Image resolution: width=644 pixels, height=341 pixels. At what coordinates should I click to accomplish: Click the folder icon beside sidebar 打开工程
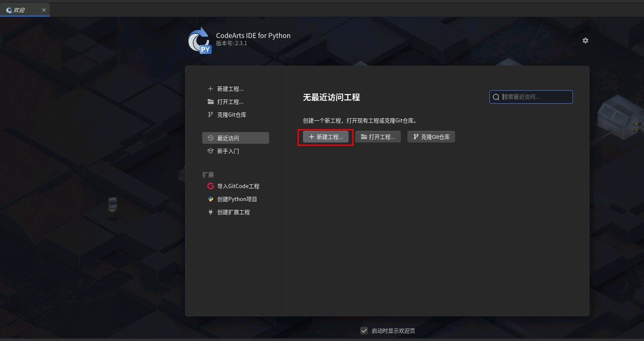211,102
